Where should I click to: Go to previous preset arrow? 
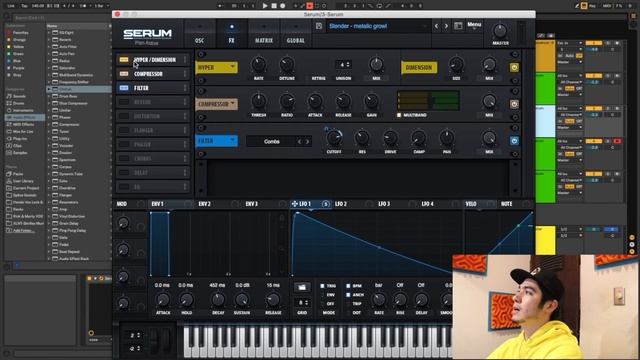tap(436, 26)
